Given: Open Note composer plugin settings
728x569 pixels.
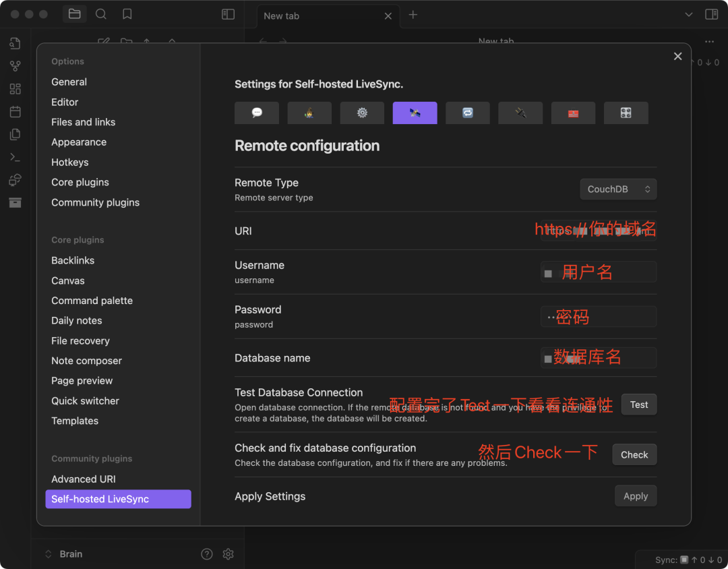Looking at the screenshot, I should [x=86, y=361].
